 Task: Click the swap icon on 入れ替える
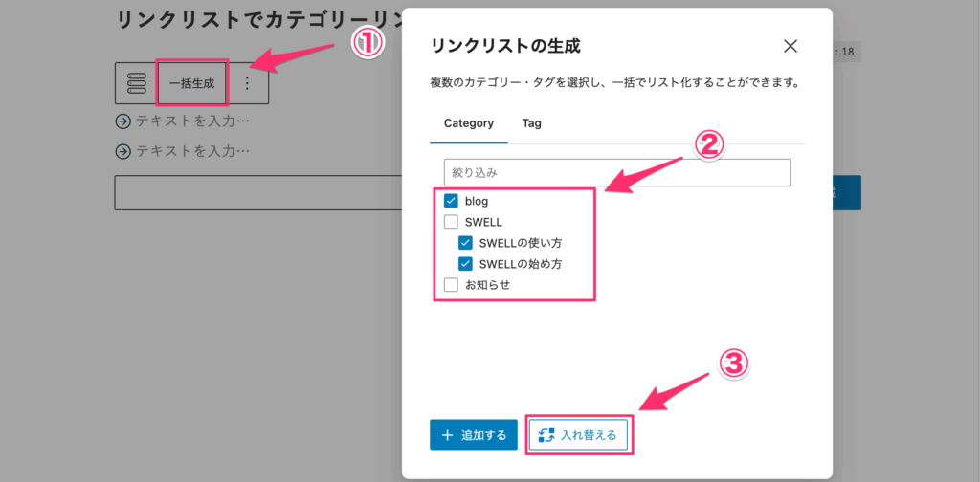tap(547, 435)
